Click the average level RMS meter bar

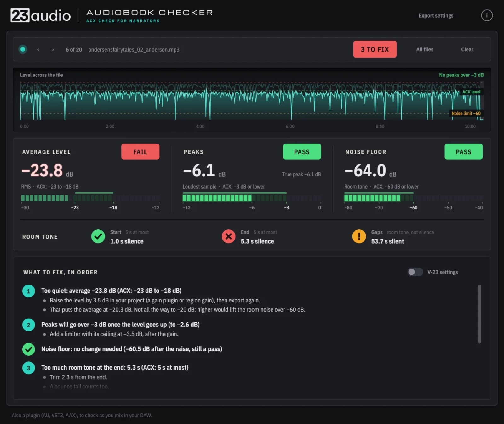click(x=90, y=198)
